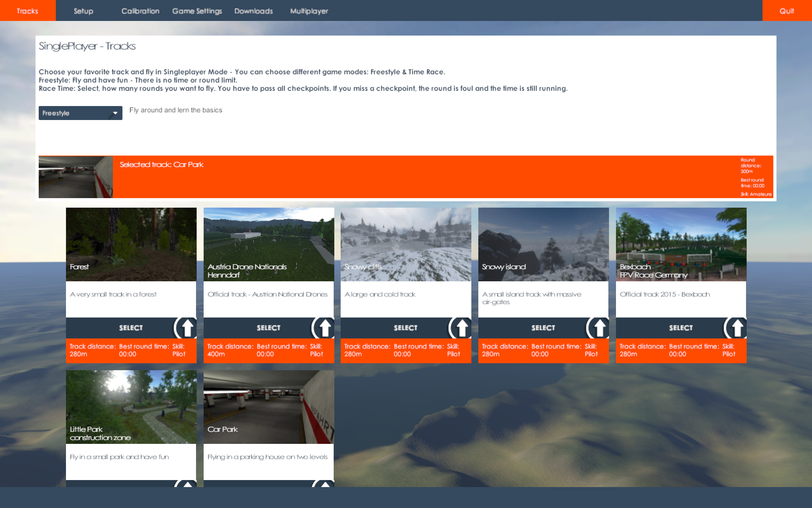Click the Snowy island thumbnail image

coord(544,244)
